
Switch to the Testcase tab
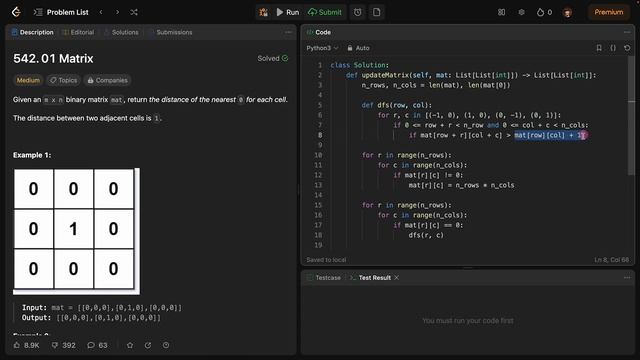[x=324, y=278]
